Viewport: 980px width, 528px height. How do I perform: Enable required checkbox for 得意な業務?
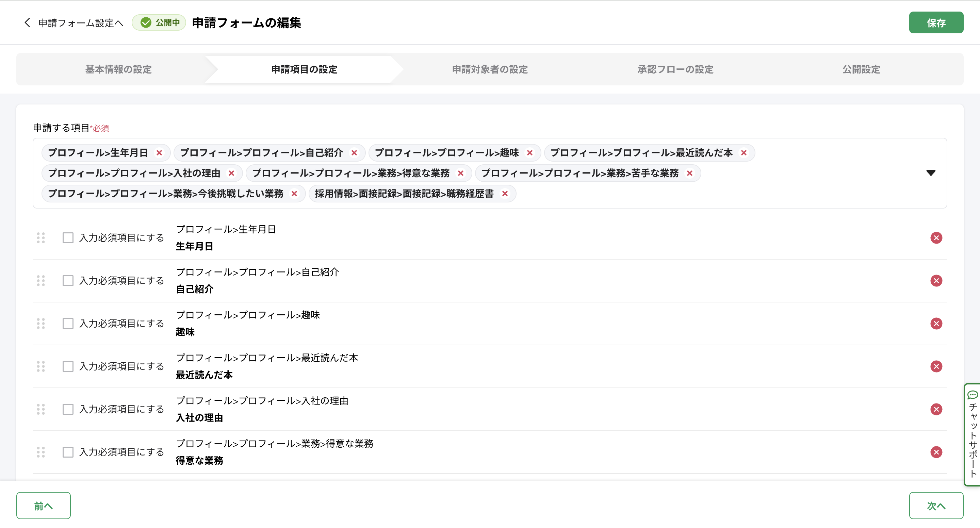pos(68,452)
